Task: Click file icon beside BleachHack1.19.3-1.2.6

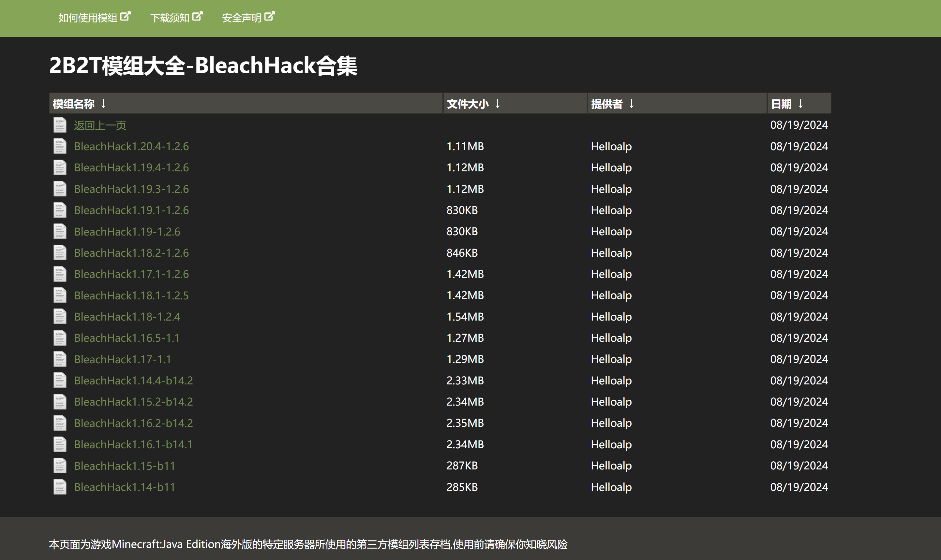Action: (x=60, y=189)
